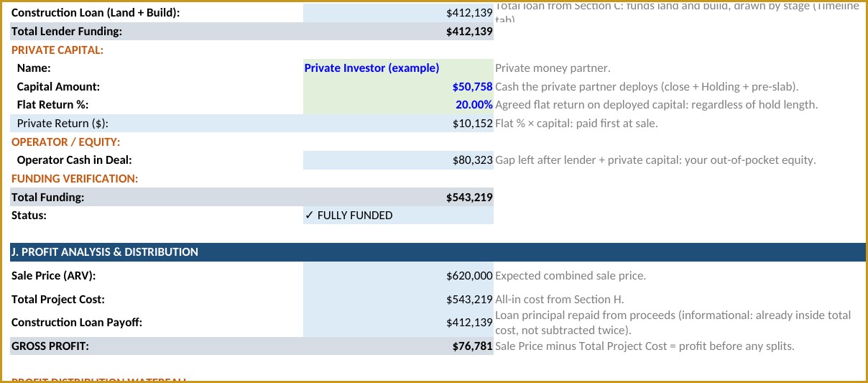Select the Operator Cash in Deal $80,323 cell
868x383 pixels.
[x=398, y=160]
